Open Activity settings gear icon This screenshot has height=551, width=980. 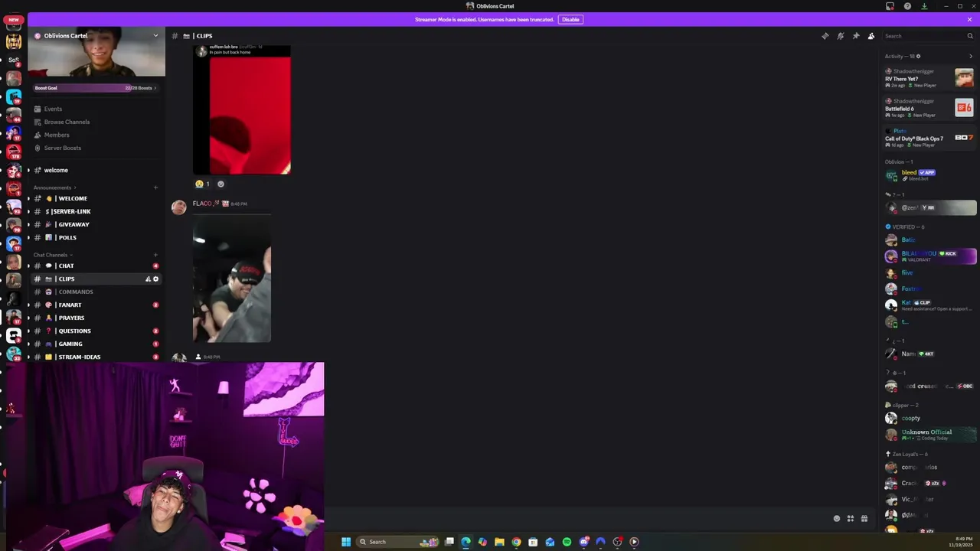[x=918, y=56]
